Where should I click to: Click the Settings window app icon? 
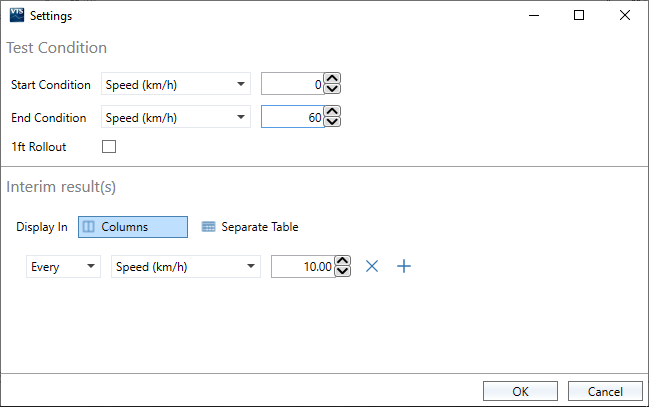pyautogui.click(x=16, y=15)
